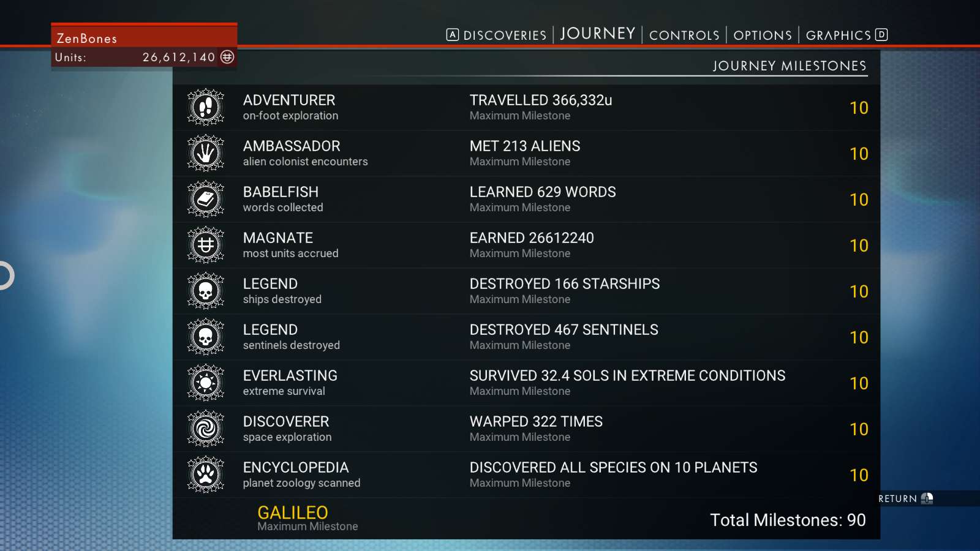Select the BABELFISH milestone title
The height and width of the screenshot is (551, 980).
click(281, 192)
